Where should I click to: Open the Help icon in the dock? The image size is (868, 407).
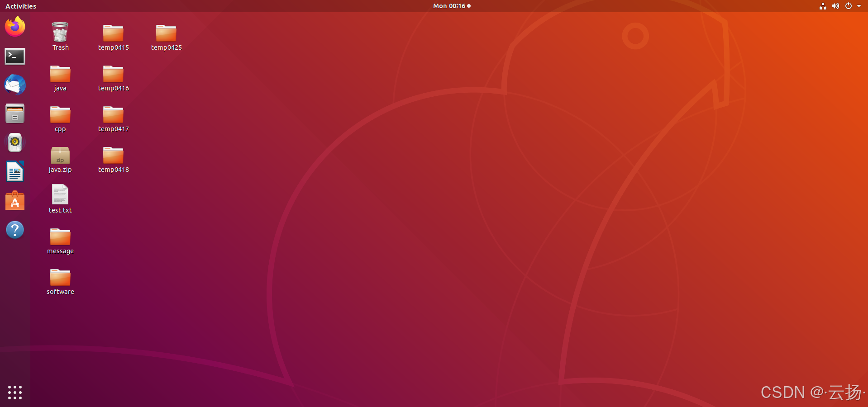point(15,230)
